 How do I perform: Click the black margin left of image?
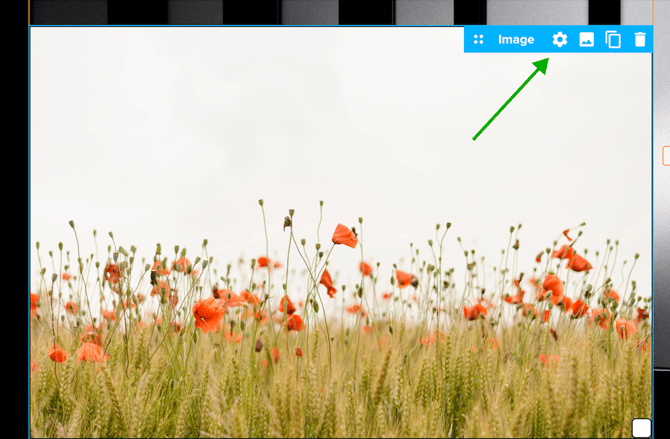tap(14, 220)
